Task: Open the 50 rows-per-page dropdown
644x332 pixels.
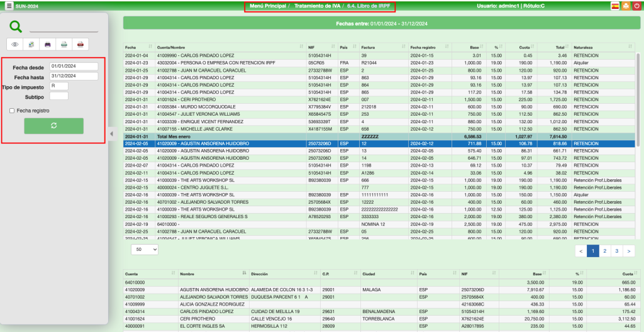Action: click(x=145, y=249)
